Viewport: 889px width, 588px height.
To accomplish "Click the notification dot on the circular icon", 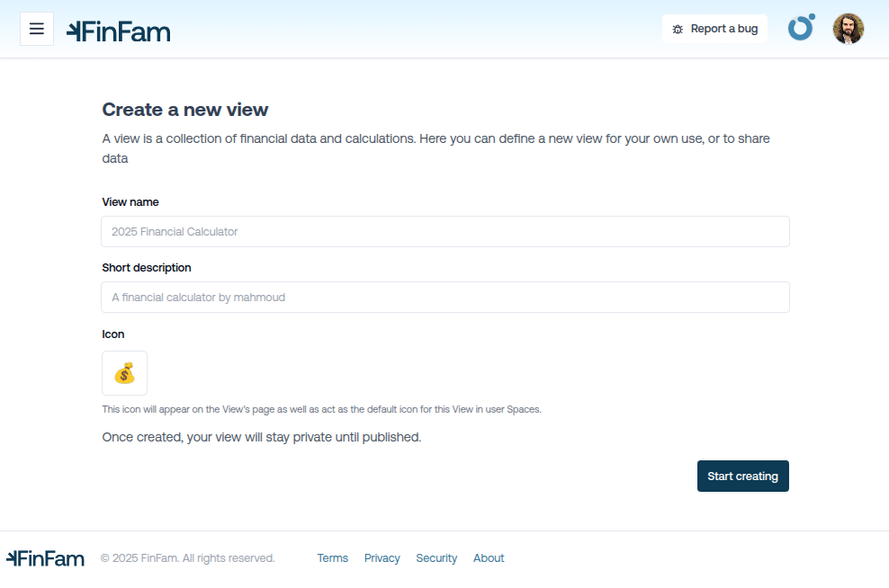I will [811, 17].
